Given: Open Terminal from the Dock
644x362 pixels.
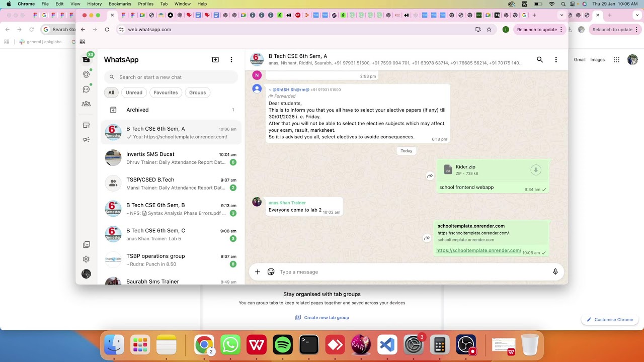Looking at the screenshot, I should 309,345.
